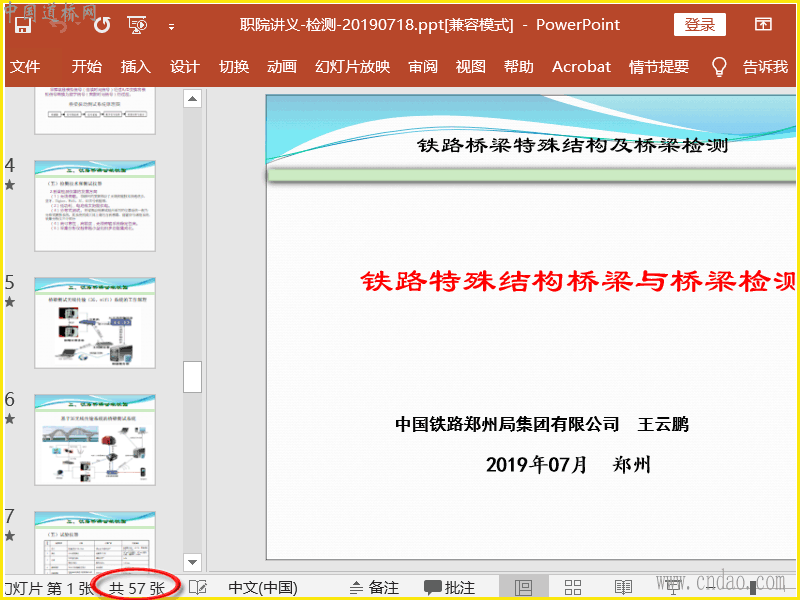Open the 动画 animations tab
800x600 pixels.
tap(282, 66)
